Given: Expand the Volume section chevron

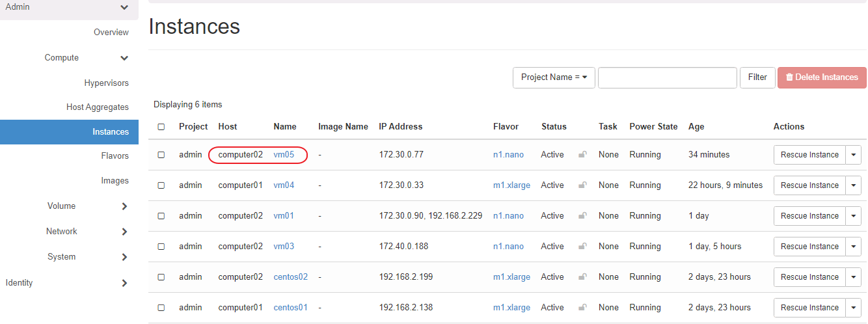Looking at the screenshot, I should (124, 206).
